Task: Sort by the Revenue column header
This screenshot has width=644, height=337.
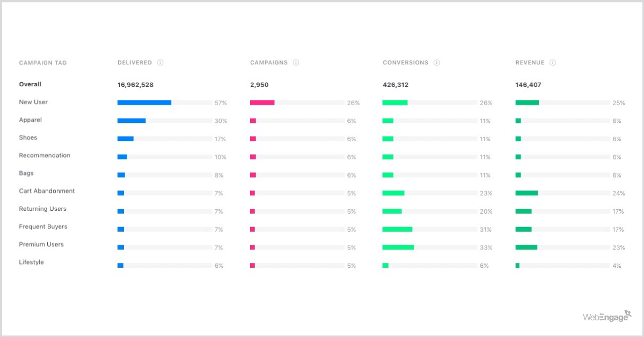Action: [x=530, y=63]
